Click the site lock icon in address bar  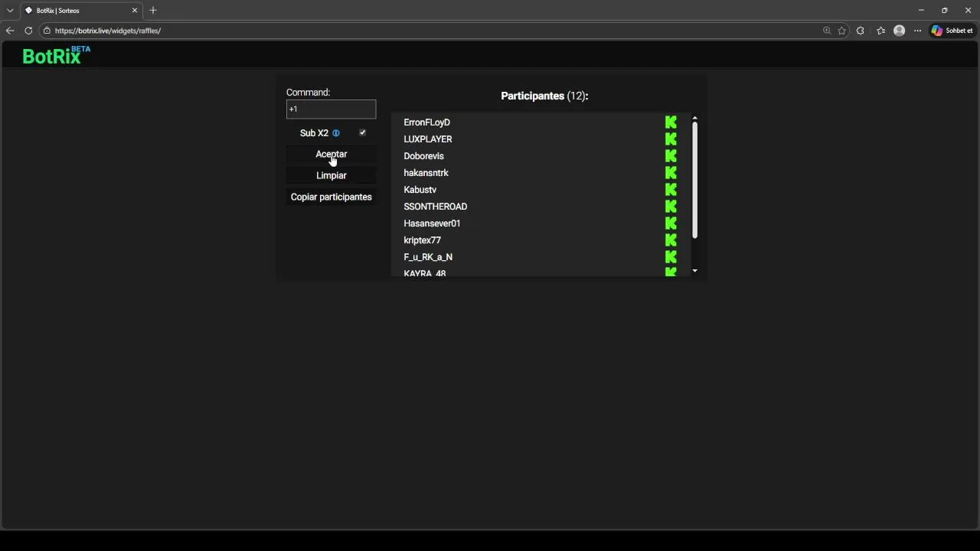point(47,31)
